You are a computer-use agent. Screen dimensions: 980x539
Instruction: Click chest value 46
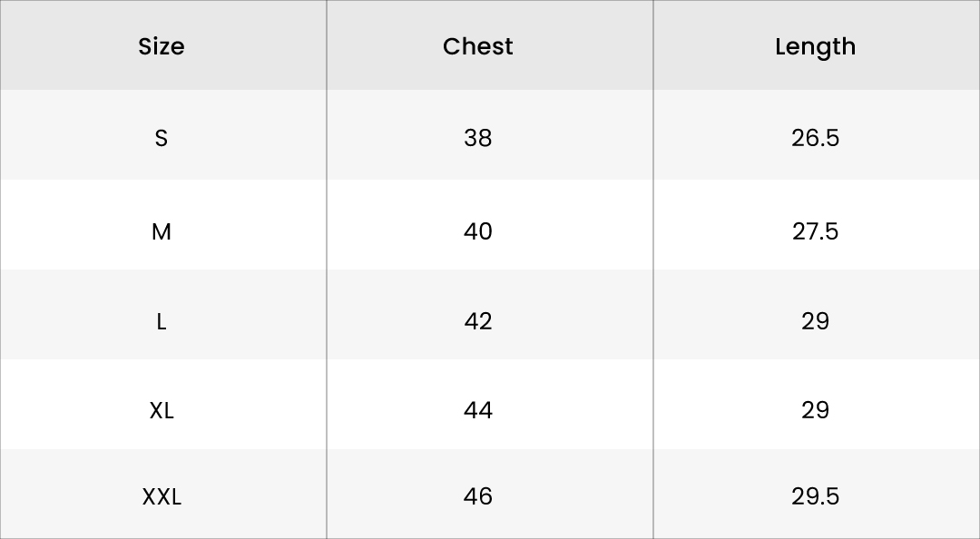tap(478, 496)
